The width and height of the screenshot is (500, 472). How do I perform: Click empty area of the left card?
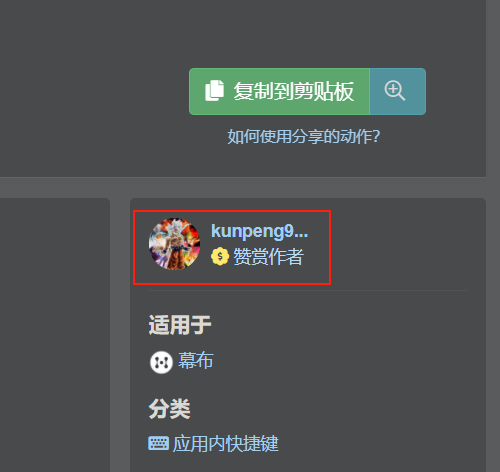click(x=55, y=335)
